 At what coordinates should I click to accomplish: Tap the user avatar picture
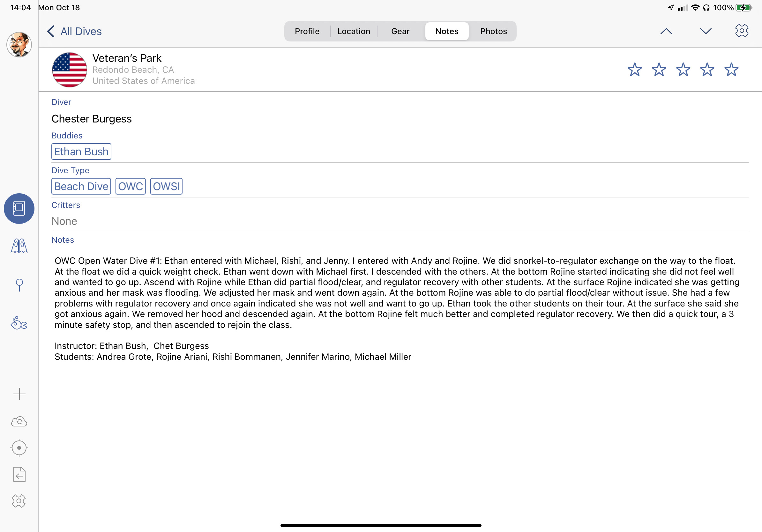point(19,44)
